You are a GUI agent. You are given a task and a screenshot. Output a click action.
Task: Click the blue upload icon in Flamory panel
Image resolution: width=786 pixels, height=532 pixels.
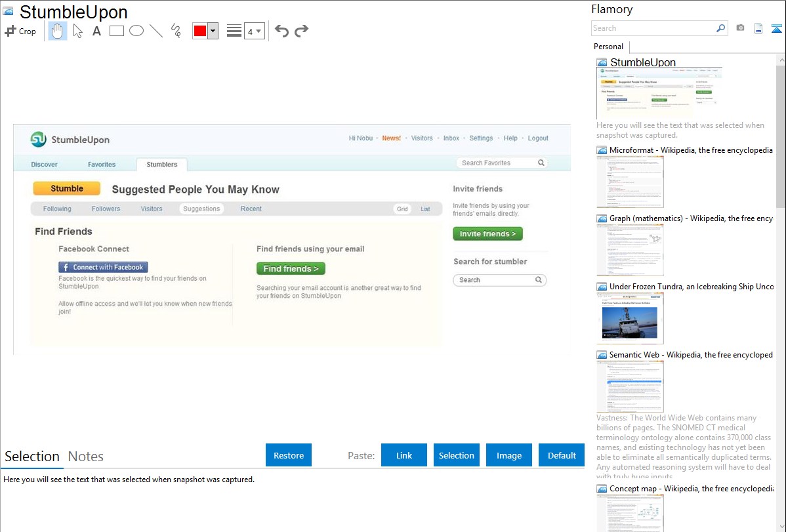click(x=776, y=28)
